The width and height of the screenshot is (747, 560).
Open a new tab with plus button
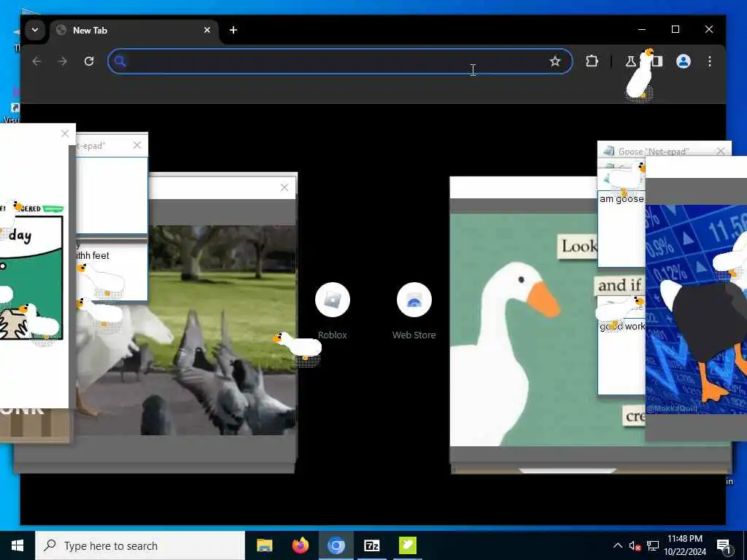pos(233,30)
